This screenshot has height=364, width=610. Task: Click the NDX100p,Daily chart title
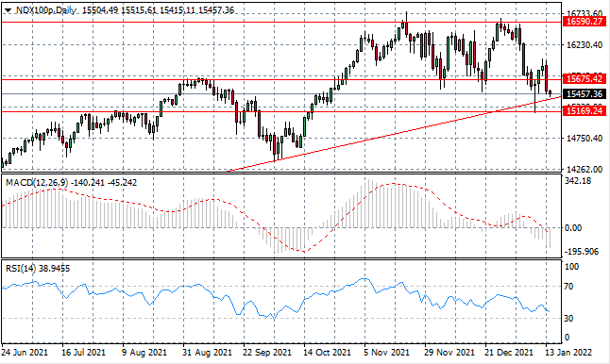[46, 10]
